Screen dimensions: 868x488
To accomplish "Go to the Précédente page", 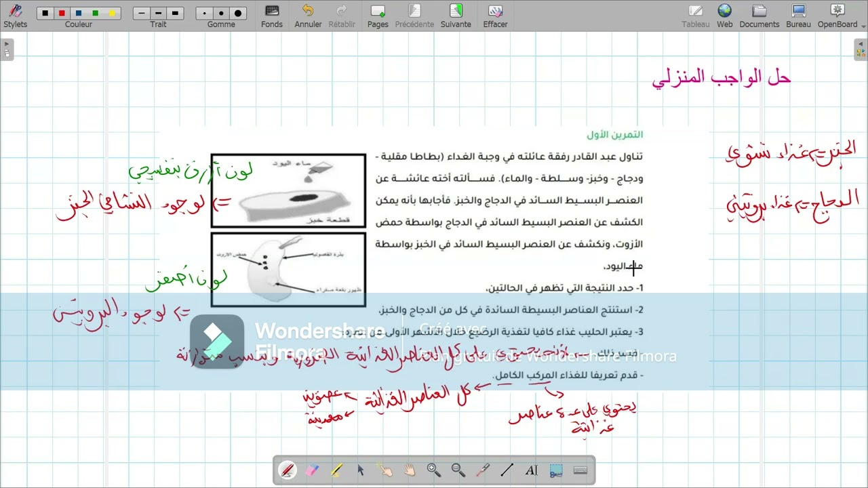I will [x=414, y=16].
